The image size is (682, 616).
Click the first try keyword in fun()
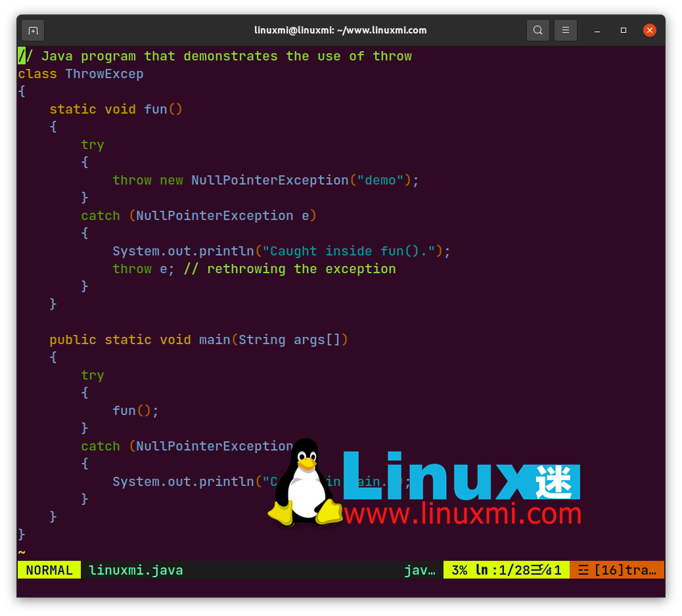[x=93, y=144]
